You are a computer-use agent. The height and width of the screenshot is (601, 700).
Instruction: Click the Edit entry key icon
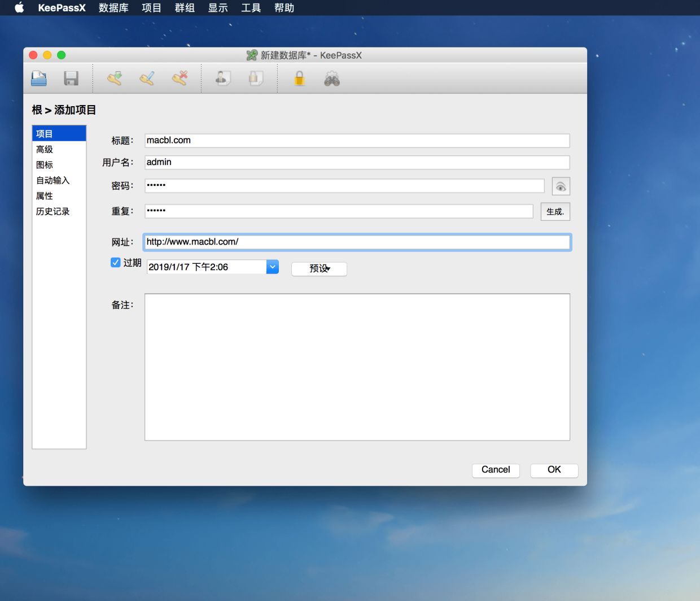click(x=147, y=78)
